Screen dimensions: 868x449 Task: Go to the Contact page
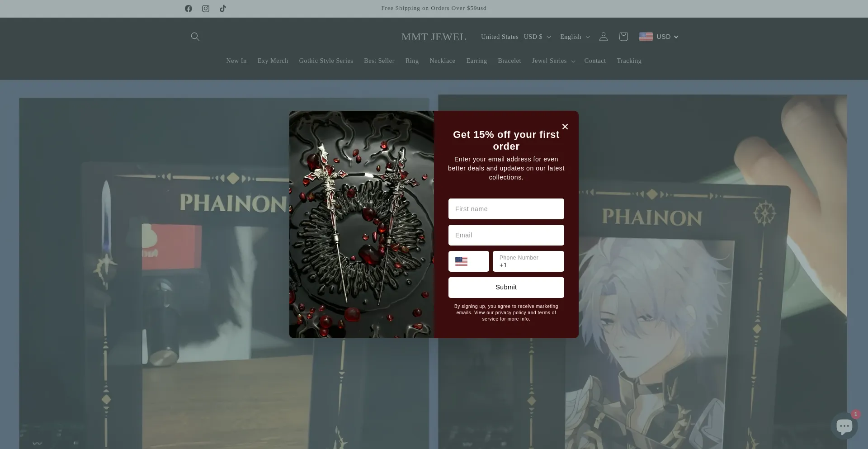tap(595, 61)
